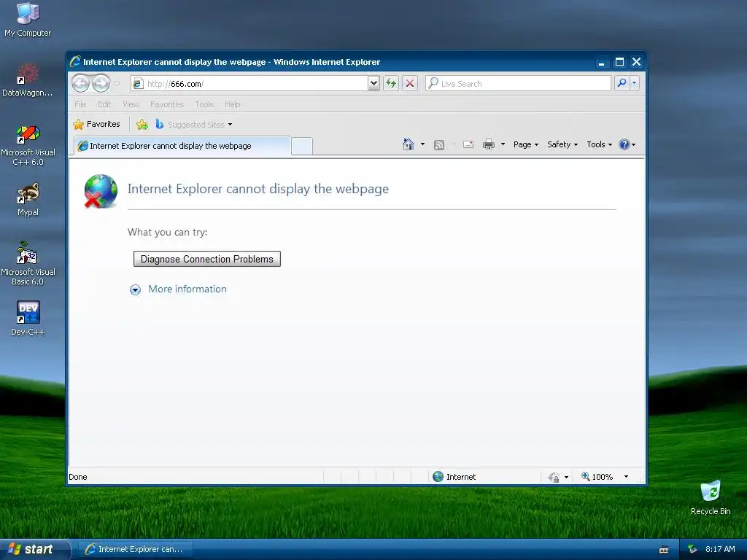Click Diagnose Connection Problems button
Viewport: 747px width, 560px height.
[x=206, y=259]
